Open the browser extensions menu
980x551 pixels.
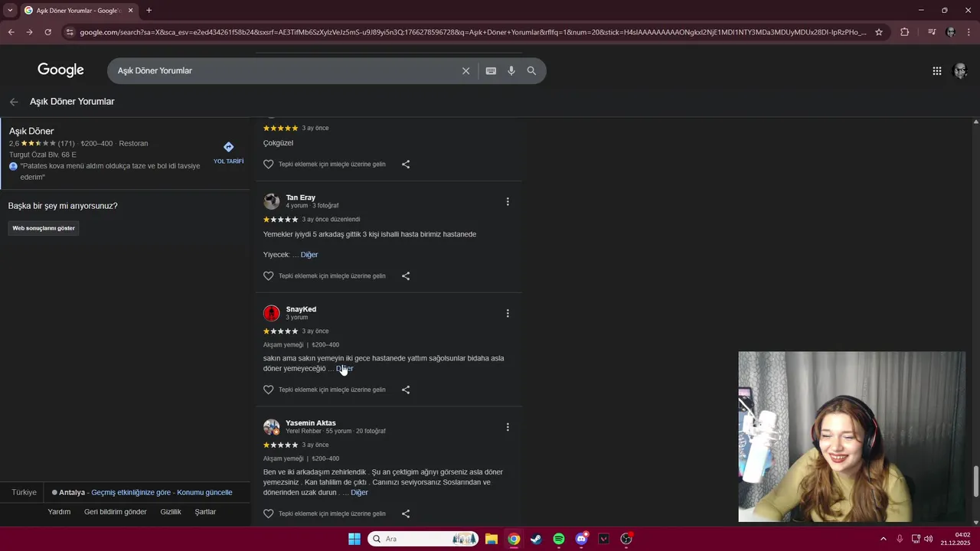[x=905, y=32]
